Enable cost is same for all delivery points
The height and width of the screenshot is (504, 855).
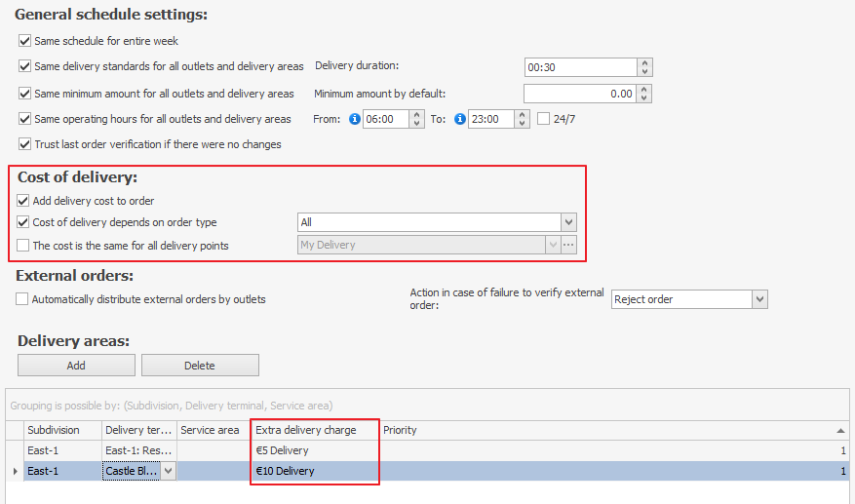(x=24, y=246)
